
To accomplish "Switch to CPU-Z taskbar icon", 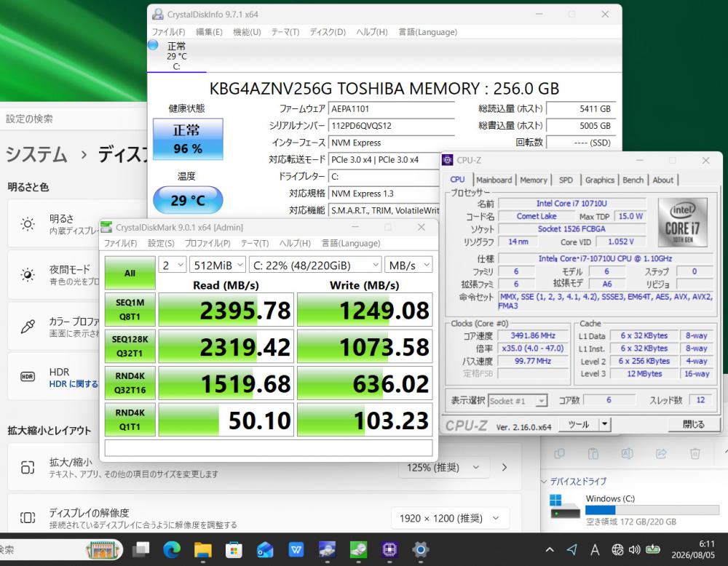I will coord(389,550).
